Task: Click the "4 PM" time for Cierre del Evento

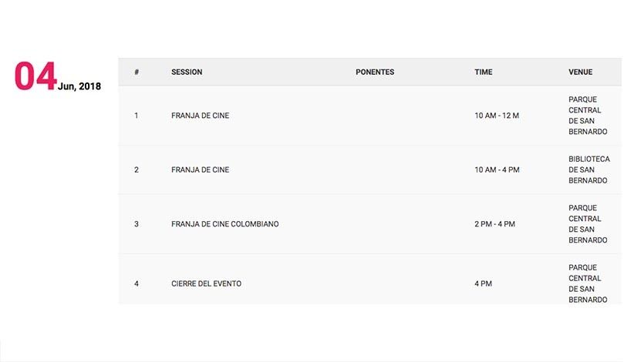Action: point(483,283)
